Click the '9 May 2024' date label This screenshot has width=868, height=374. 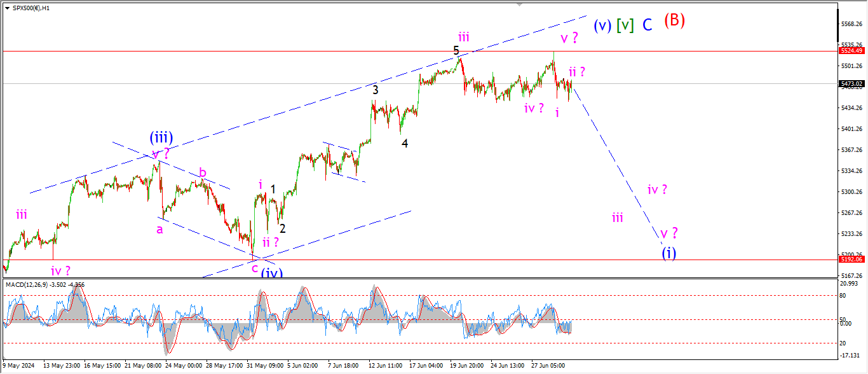[18, 366]
